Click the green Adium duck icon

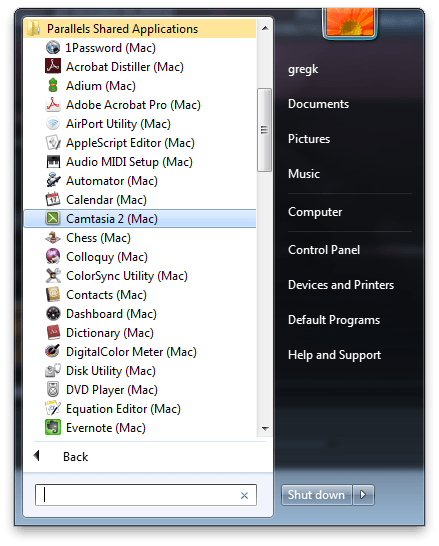click(53, 85)
